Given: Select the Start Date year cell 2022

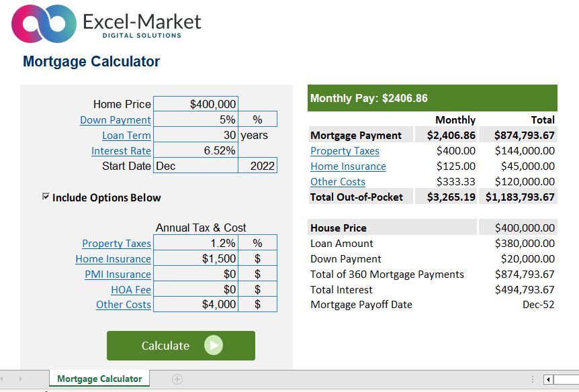Looking at the screenshot, I should [257, 166].
